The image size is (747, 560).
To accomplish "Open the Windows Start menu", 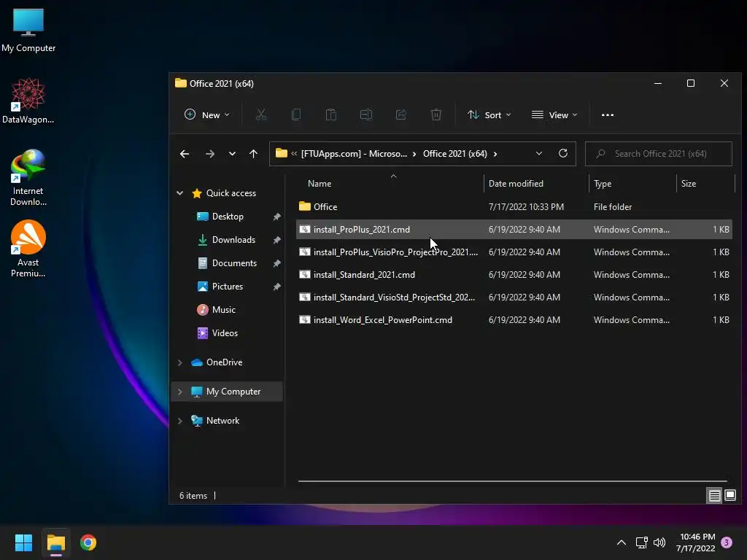I will (x=23, y=542).
